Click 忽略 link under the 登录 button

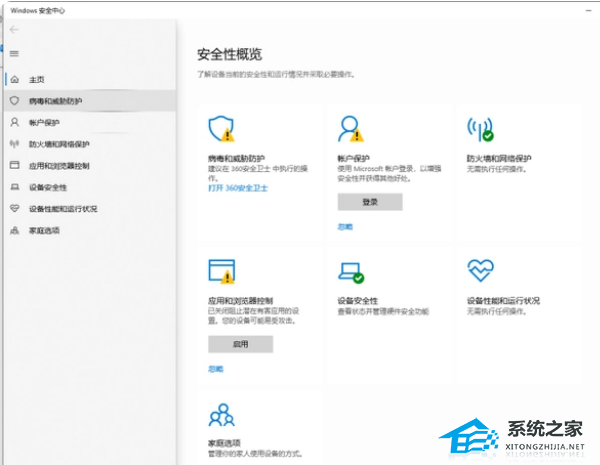point(345,227)
